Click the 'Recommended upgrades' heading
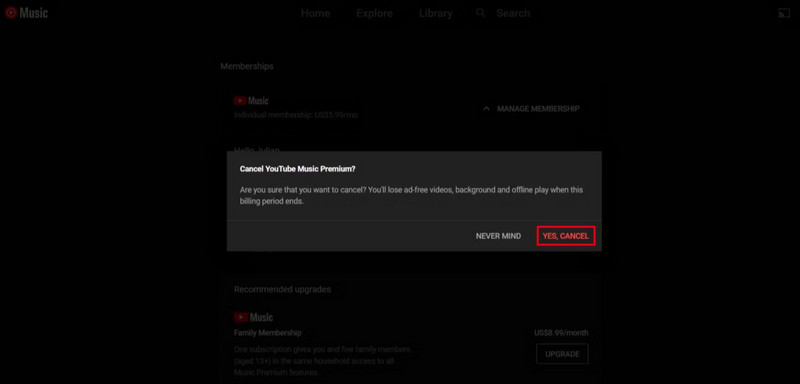The width and height of the screenshot is (800, 384). [282, 289]
